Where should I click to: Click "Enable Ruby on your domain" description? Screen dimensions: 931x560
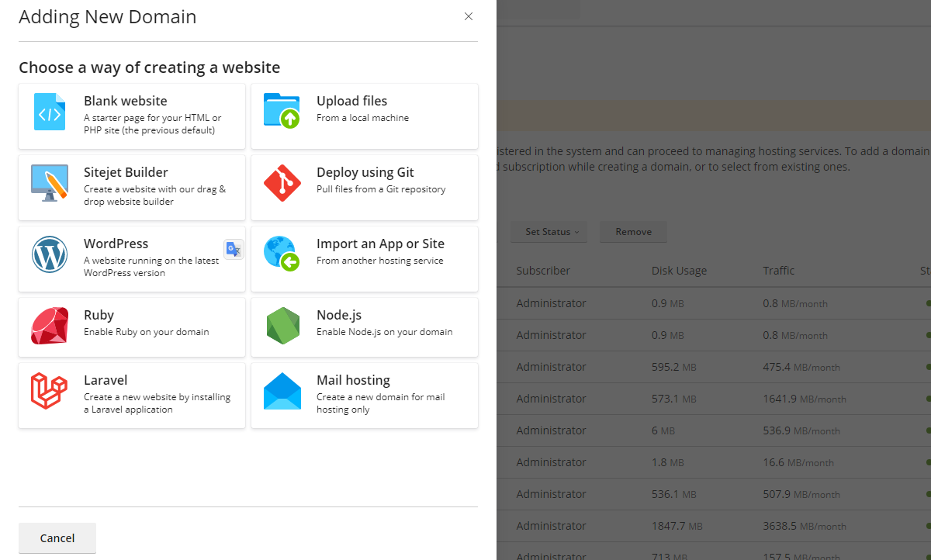tap(147, 332)
